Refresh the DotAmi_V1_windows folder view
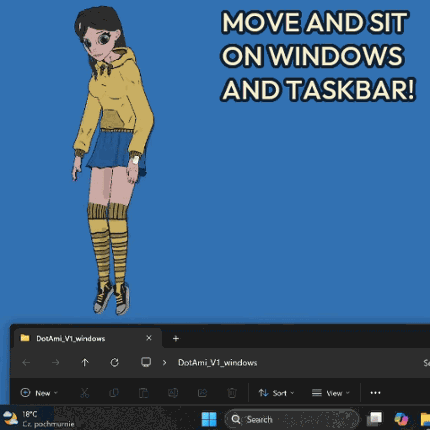 coord(114,362)
